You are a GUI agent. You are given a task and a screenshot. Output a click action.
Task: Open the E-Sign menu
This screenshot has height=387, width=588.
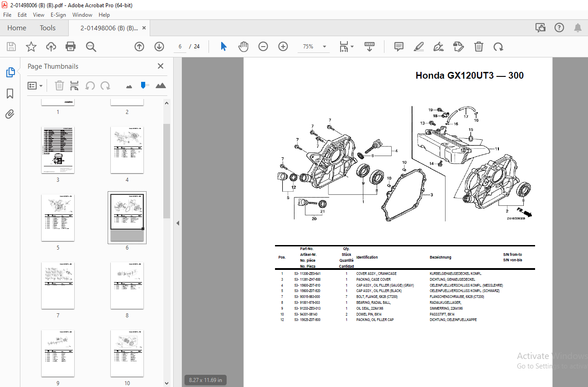click(58, 14)
